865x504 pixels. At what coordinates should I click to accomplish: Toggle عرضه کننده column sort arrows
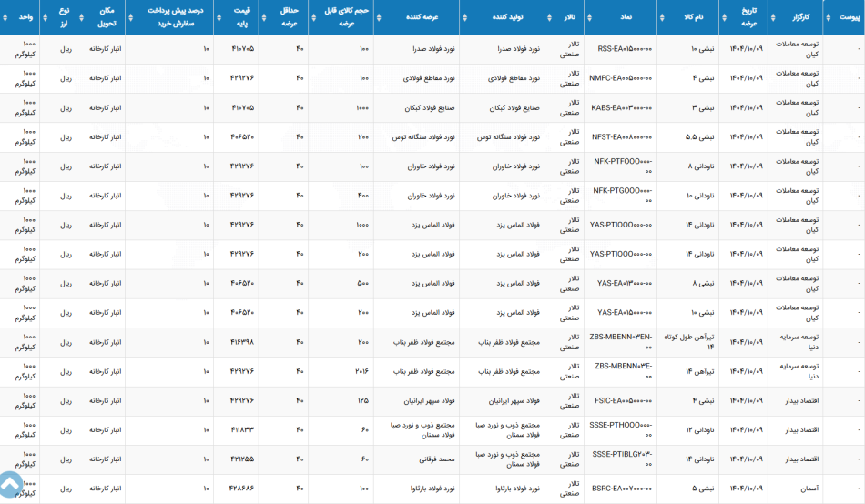pyautogui.click(x=379, y=17)
